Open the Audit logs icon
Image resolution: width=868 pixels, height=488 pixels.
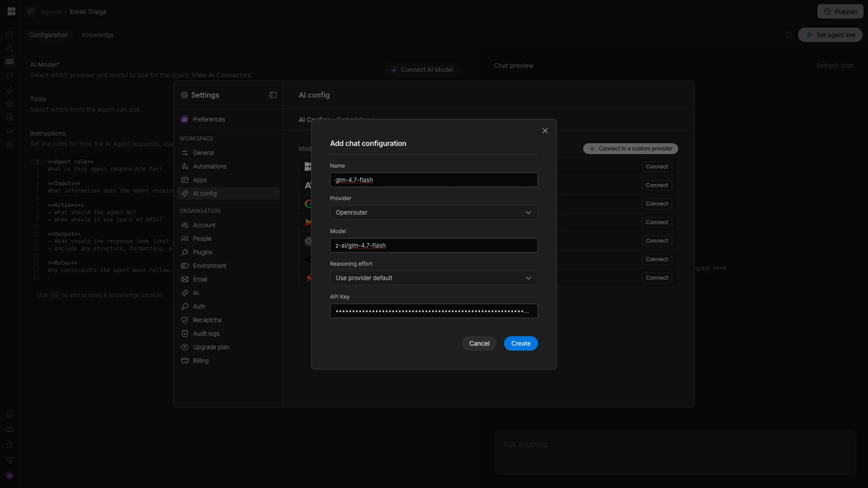click(x=185, y=333)
